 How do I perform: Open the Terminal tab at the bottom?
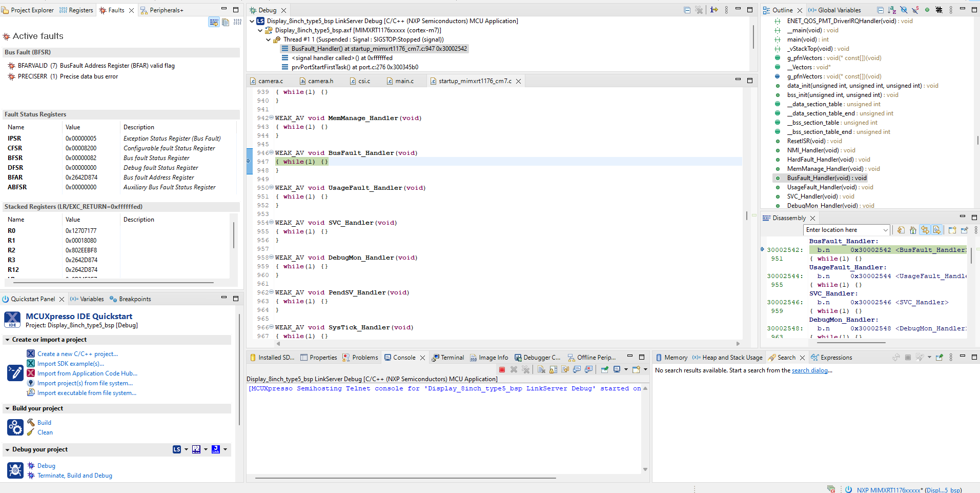[452, 357]
